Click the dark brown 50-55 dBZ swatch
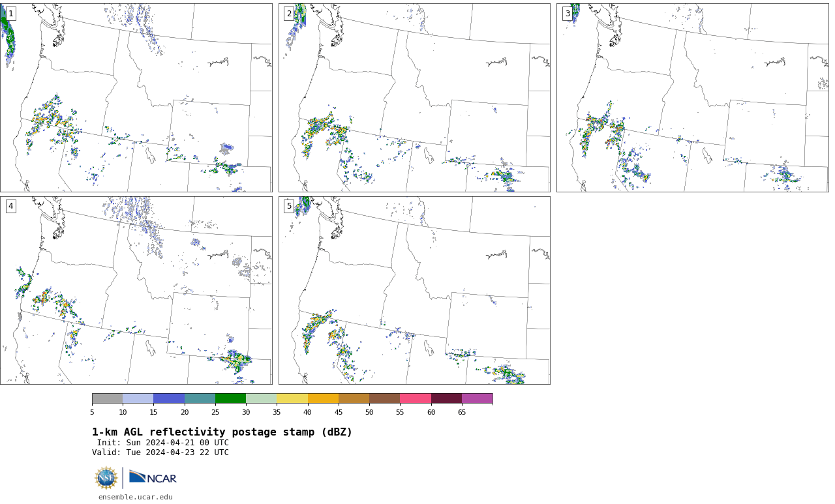 [x=384, y=398]
